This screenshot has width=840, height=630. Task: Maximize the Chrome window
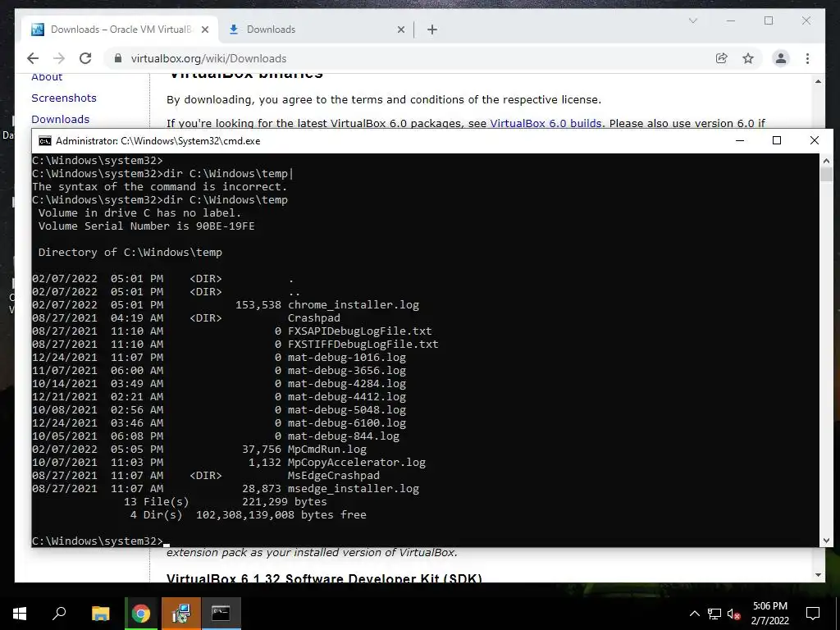(769, 21)
